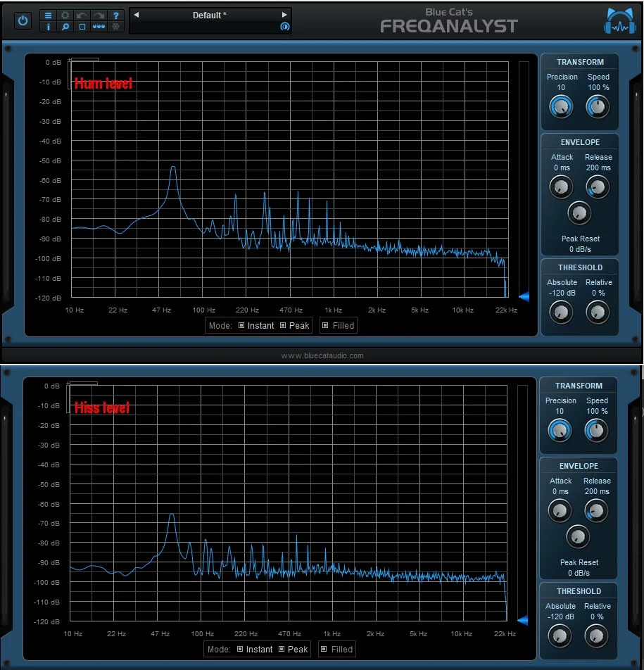Image resolution: width=644 pixels, height=670 pixels.
Task: Toggle Instant mode in bottom analyzer
Action: [255, 650]
